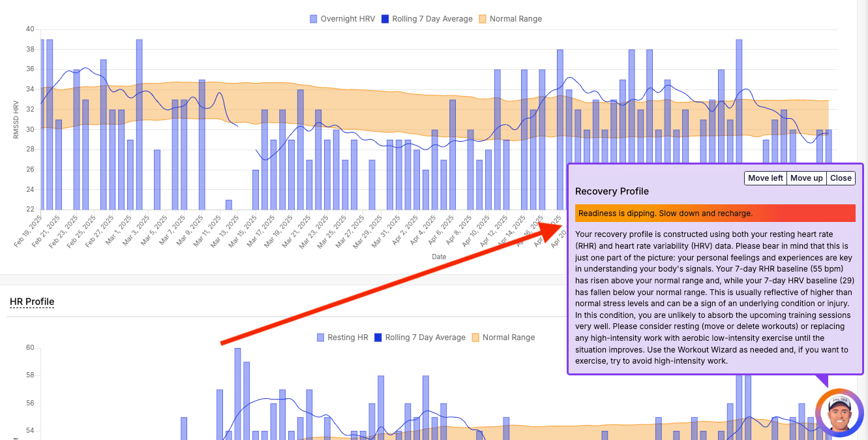Image resolution: width=868 pixels, height=440 pixels.
Task: Toggle Overnight HRV legend series
Action: (x=342, y=19)
